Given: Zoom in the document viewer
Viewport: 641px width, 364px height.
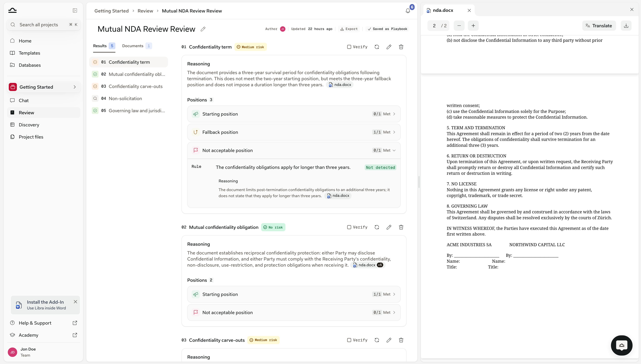Looking at the screenshot, I should click(473, 26).
